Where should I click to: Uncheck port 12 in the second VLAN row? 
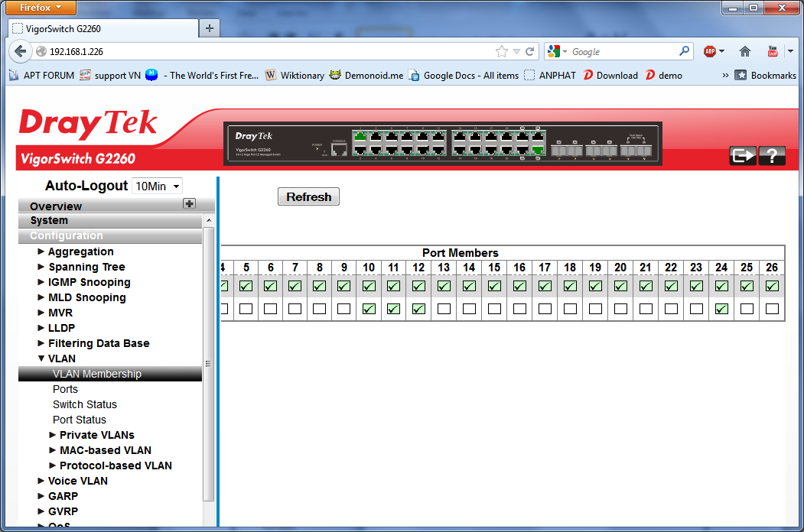point(418,309)
